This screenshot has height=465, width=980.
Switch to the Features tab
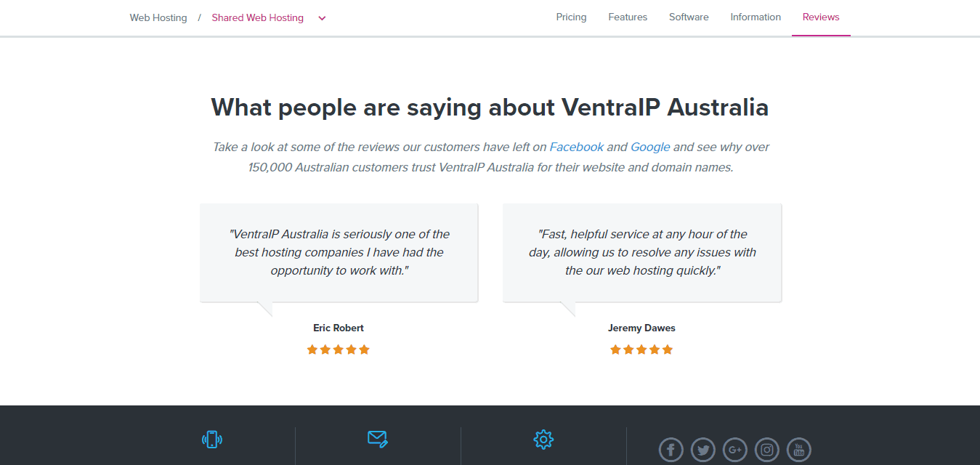click(x=628, y=17)
